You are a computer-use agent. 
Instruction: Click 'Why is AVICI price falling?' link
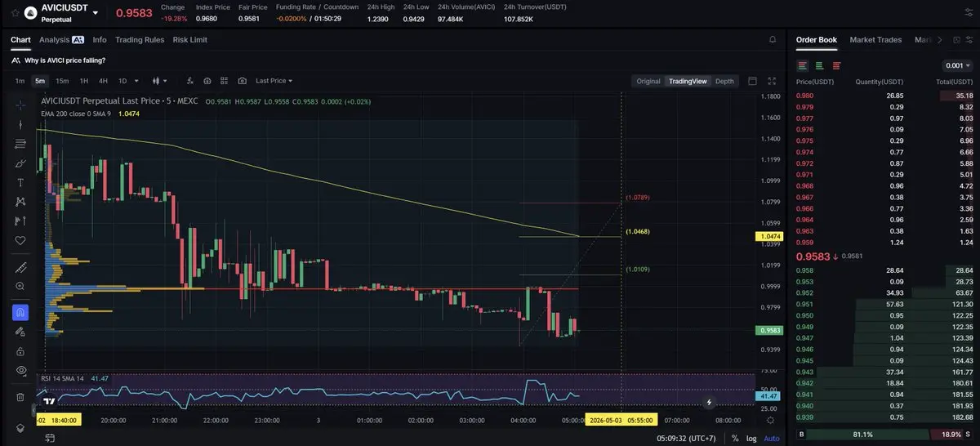(65, 60)
